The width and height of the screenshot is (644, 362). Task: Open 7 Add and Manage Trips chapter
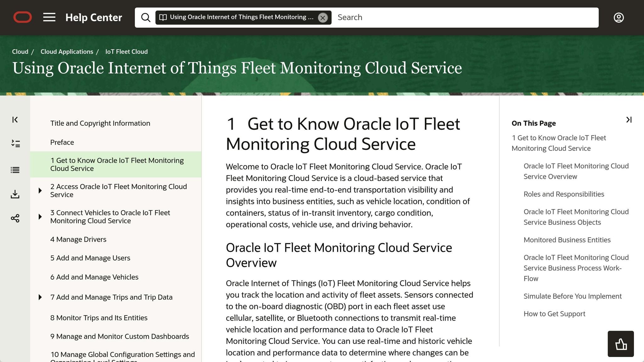pyautogui.click(x=111, y=297)
